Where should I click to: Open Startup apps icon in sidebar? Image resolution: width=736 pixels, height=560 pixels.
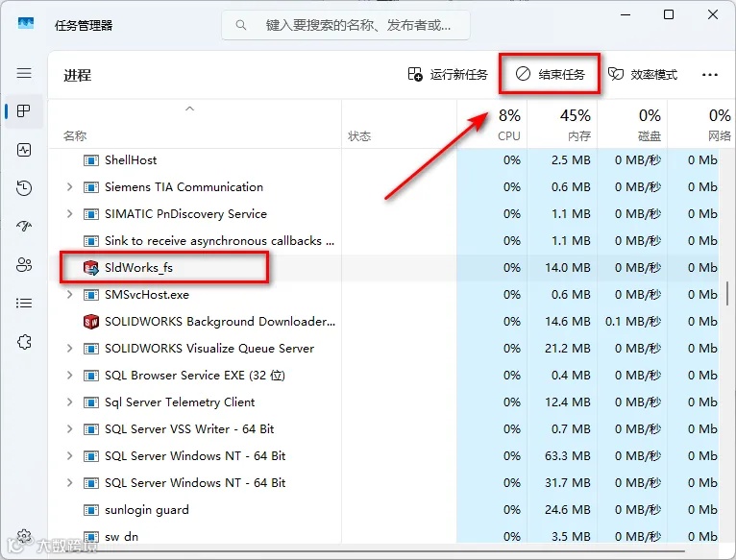[x=24, y=227]
